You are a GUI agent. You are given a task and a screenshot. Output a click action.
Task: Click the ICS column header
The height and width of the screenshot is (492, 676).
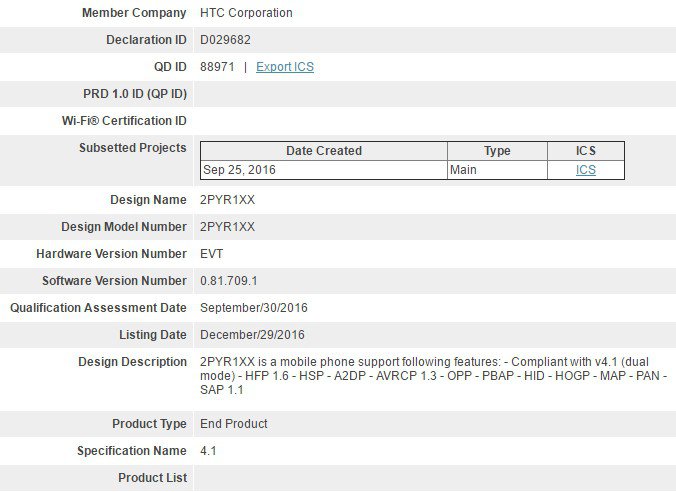point(585,151)
